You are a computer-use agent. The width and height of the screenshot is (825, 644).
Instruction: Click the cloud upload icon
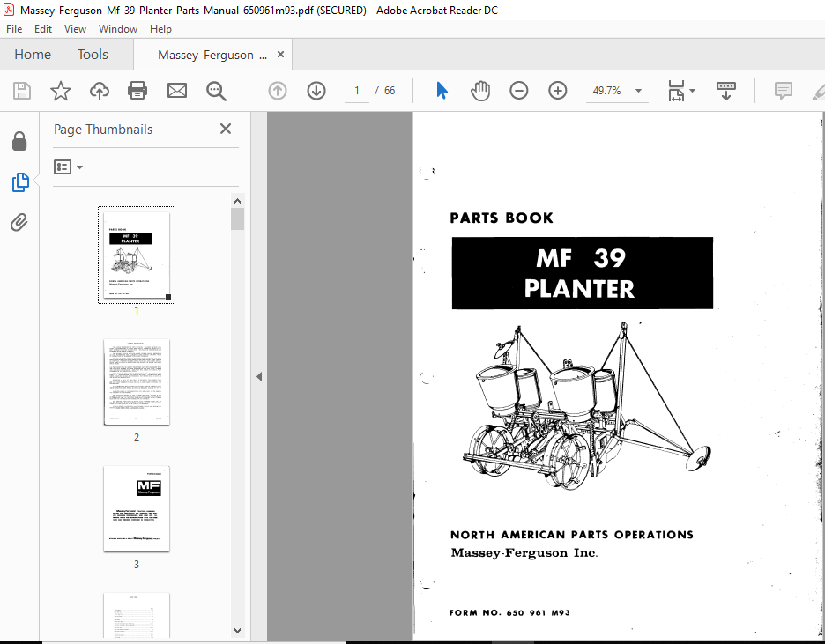pos(99,91)
